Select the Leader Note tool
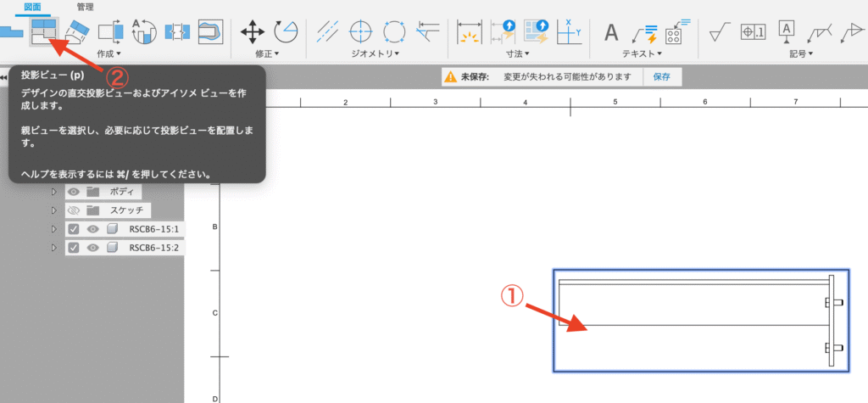 645,33
